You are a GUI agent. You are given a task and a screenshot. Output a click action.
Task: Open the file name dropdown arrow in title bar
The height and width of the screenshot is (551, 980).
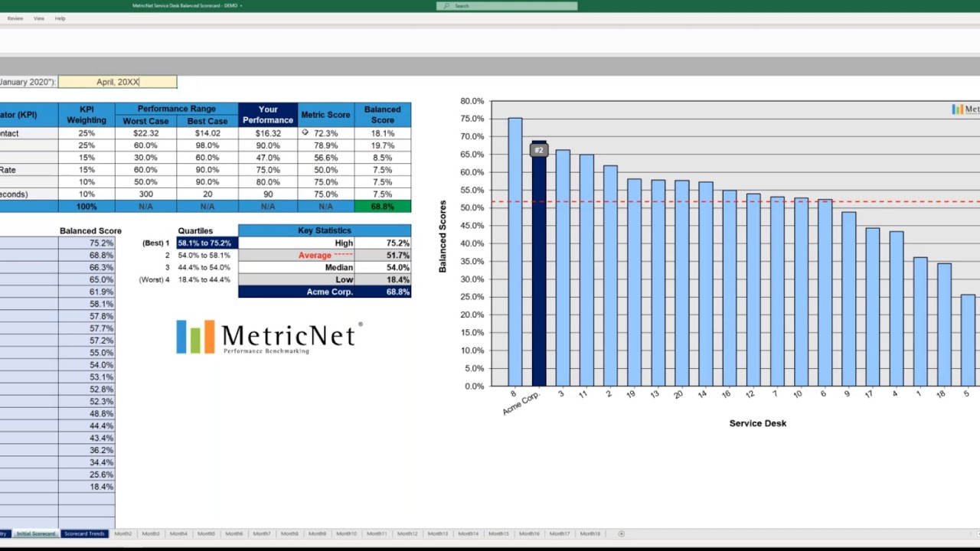(241, 5)
